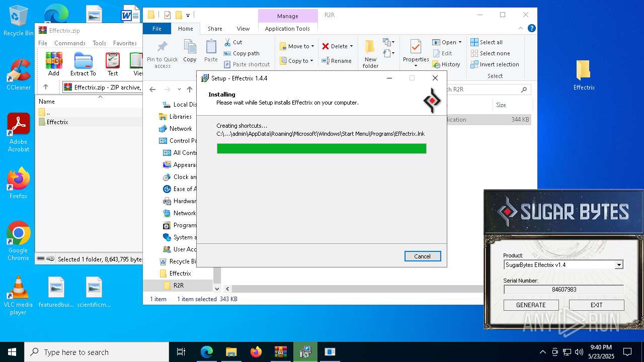Image resolution: width=644 pixels, height=362 pixels.
Task: Click the Size column header
Action: [x=512, y=105]
